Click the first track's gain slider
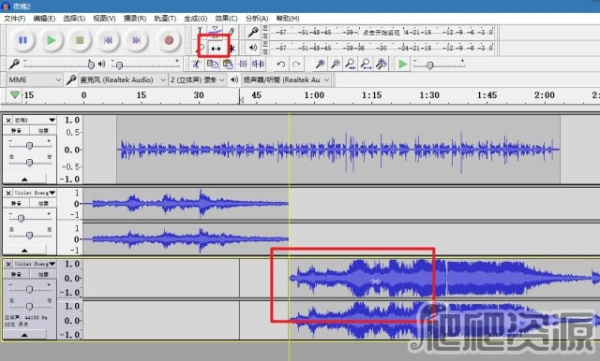Screen dimensions: 600x361 (x=29, y=145)
